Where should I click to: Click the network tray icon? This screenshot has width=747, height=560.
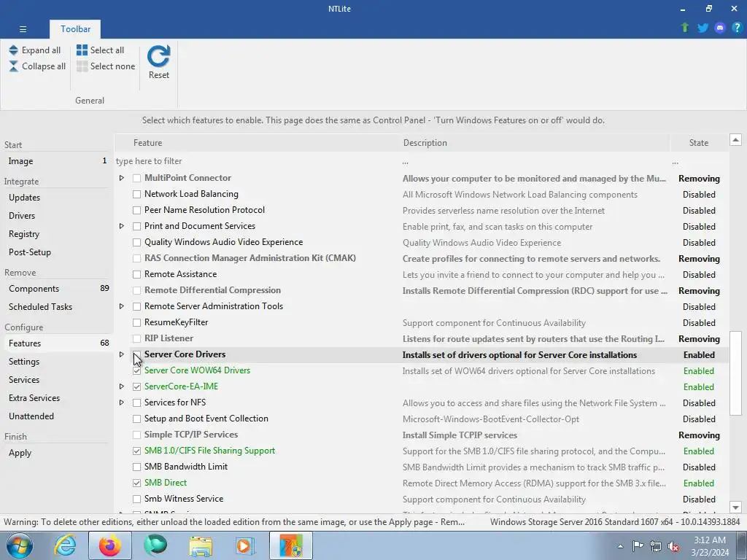click(x=656, y=546)
